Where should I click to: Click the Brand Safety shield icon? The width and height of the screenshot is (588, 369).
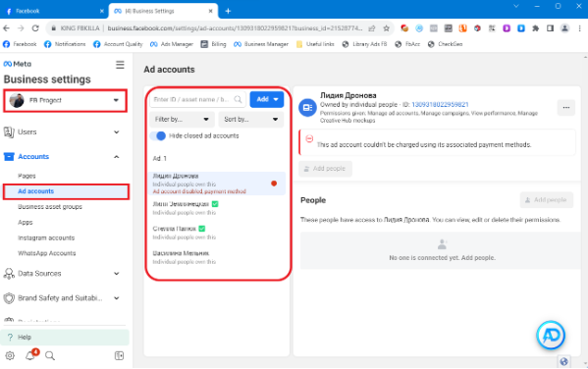click(x=9, y=298)
